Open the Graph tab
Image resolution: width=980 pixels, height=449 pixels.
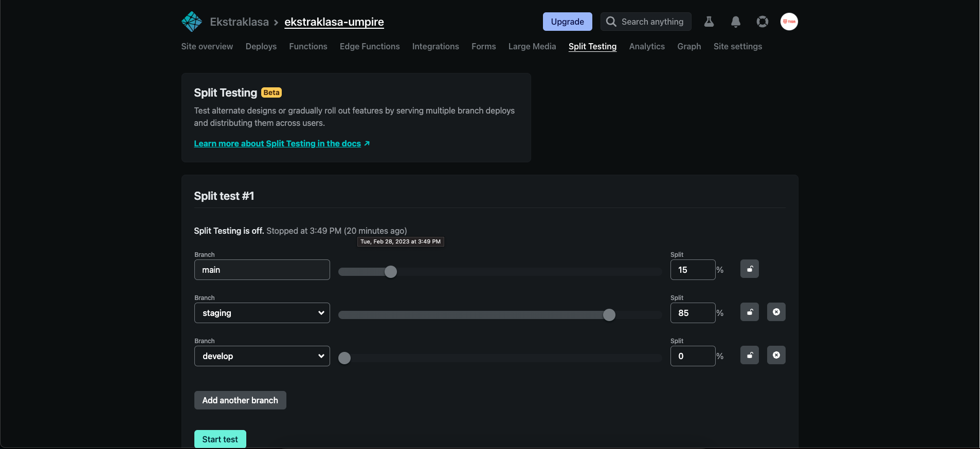(689, 46)
